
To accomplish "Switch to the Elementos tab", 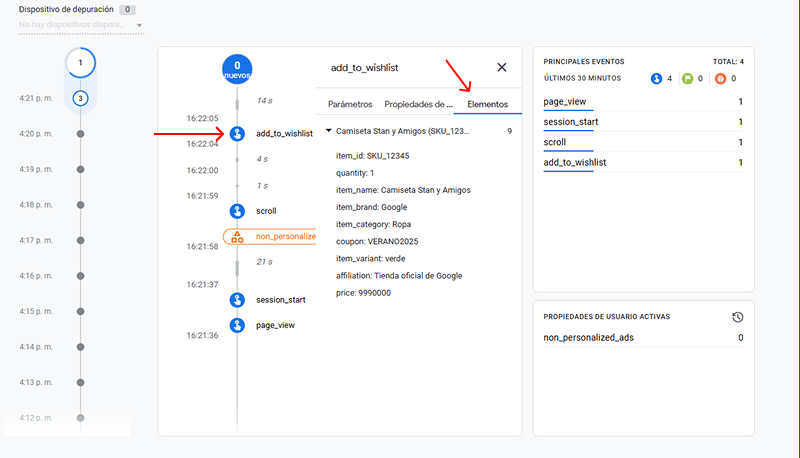I will coord(488,104).
